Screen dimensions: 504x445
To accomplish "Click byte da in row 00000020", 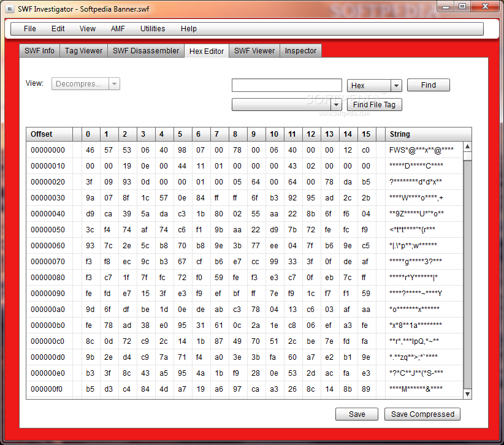I will pyautogui.click(x=348, y=182).
